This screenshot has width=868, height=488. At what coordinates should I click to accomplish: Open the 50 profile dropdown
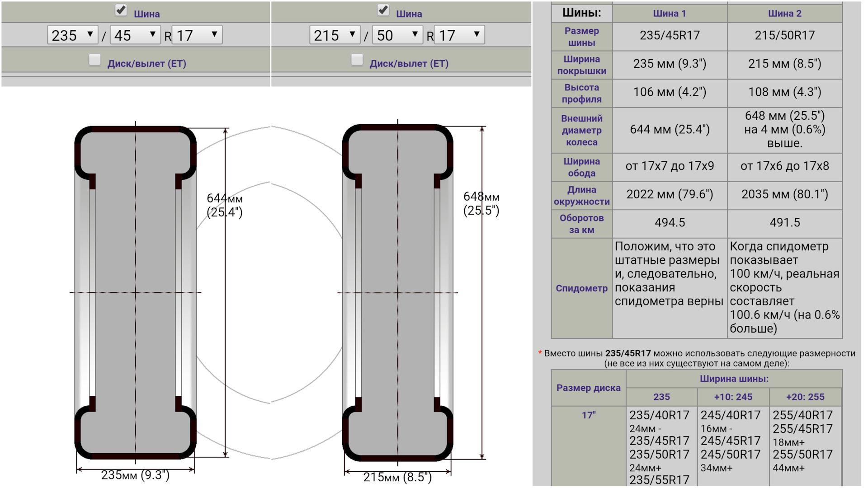pyautogui.click(x=397, y=35)
